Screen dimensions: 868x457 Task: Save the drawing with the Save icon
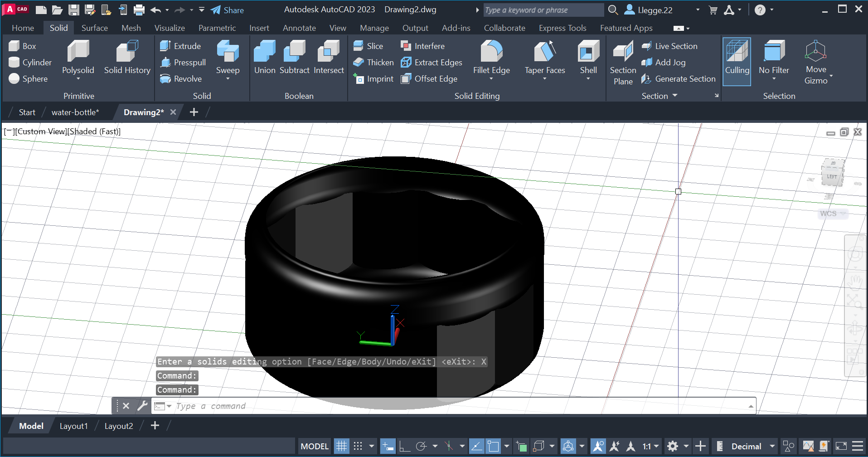[x=74, y=10]
